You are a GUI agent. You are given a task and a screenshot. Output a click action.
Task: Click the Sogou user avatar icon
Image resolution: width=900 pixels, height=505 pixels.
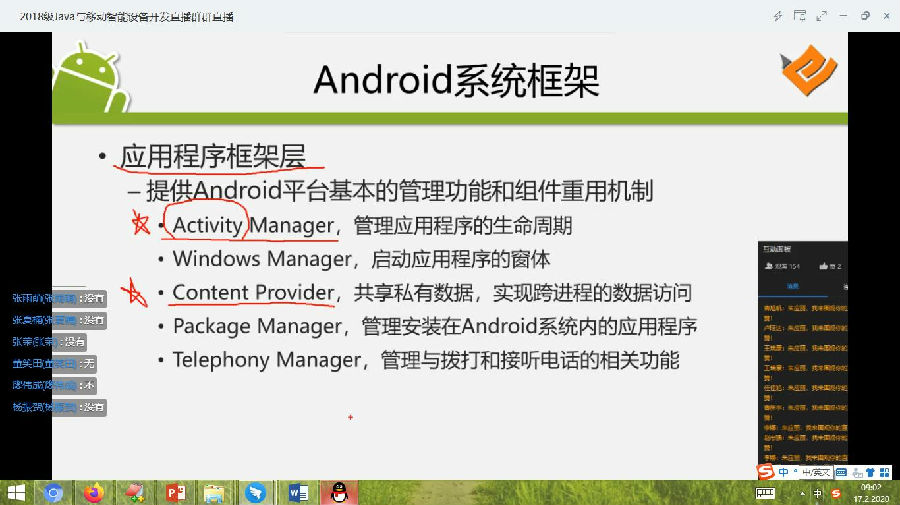click(x=858, y=473)
